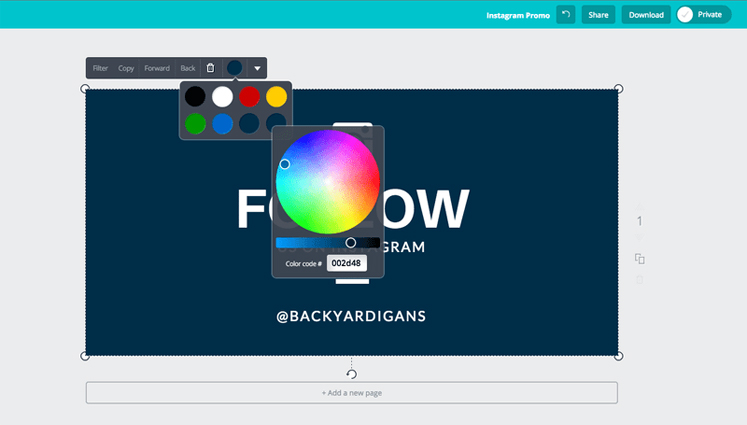
Task: Select the @BACKYARDIGANS text on the canvas
Action: pyautogui.click(x=351, y=316)
